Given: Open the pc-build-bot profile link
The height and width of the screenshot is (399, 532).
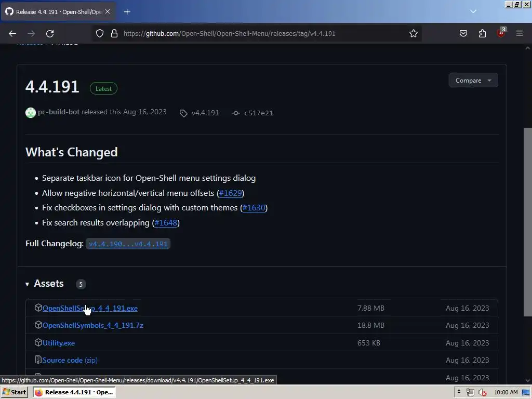Looking at the screenshot, I should [x=59, y=112].
